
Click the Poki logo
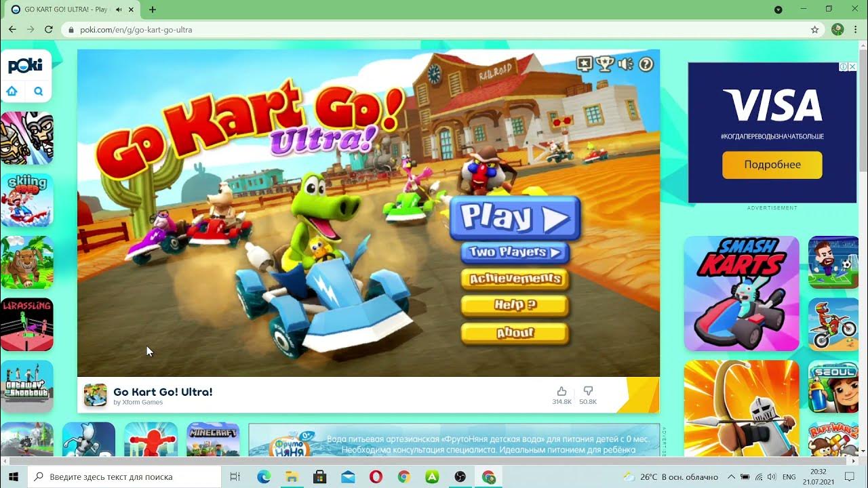tap(26, 66)
